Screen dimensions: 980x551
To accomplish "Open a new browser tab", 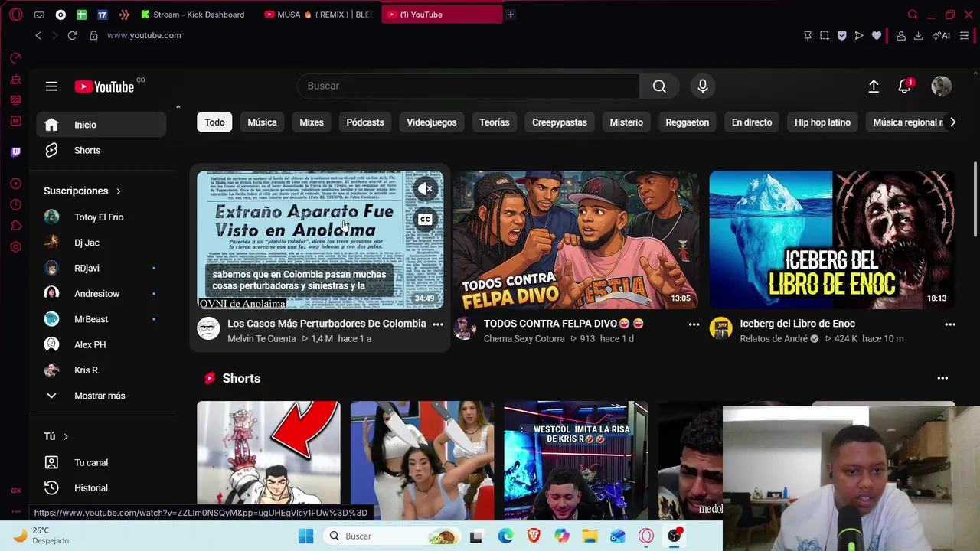I will pyautogui.click(x=511, y=15).
